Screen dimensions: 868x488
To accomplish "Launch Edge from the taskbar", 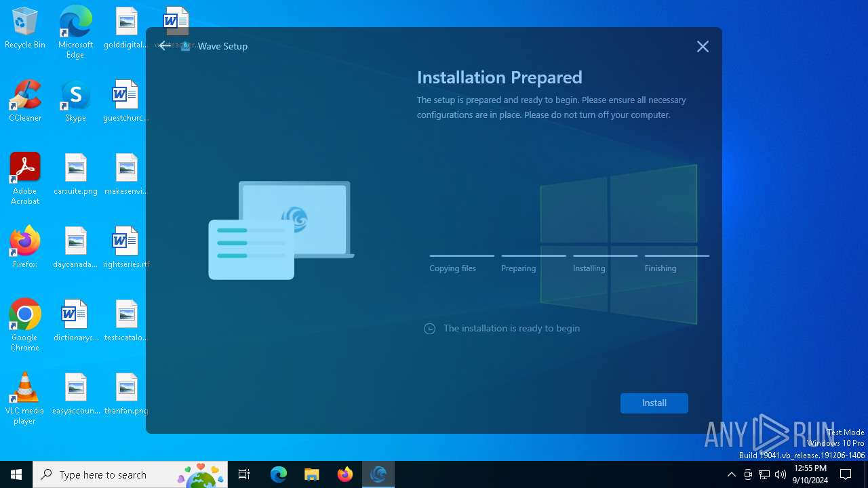I will coord(279,474).
